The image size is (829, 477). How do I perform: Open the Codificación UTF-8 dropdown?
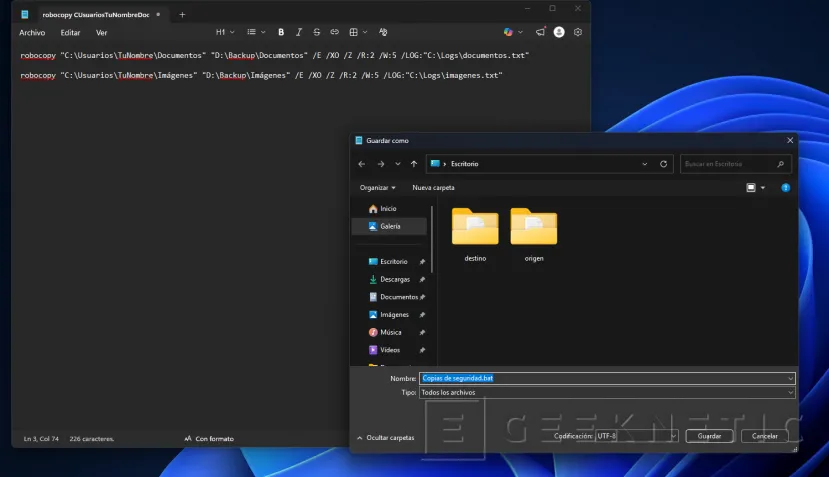637,436
